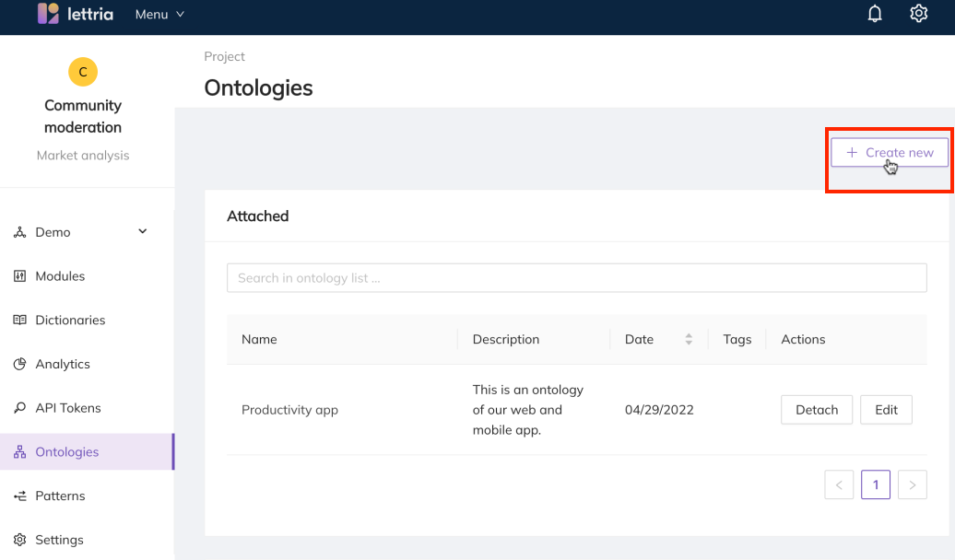The height and width of the screenshot is (560, 955).
Task: Focus the ontology list search field
Action: (577, 278)
